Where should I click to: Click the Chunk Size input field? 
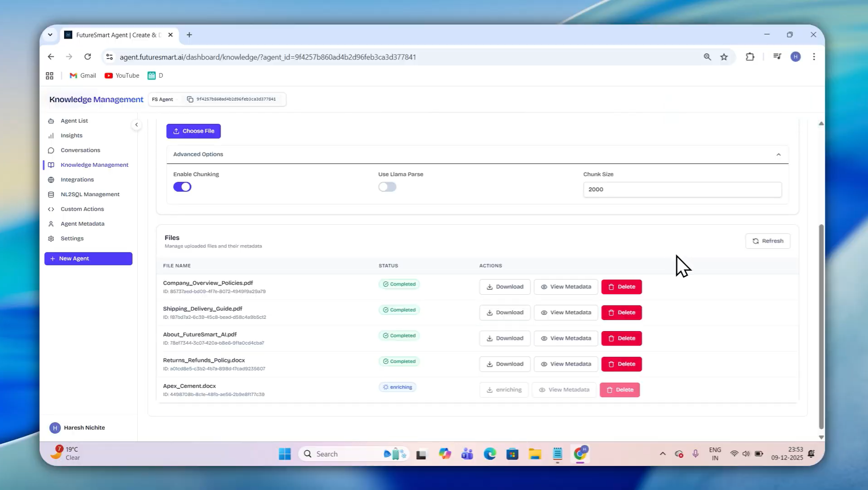(x=682, y=189)
